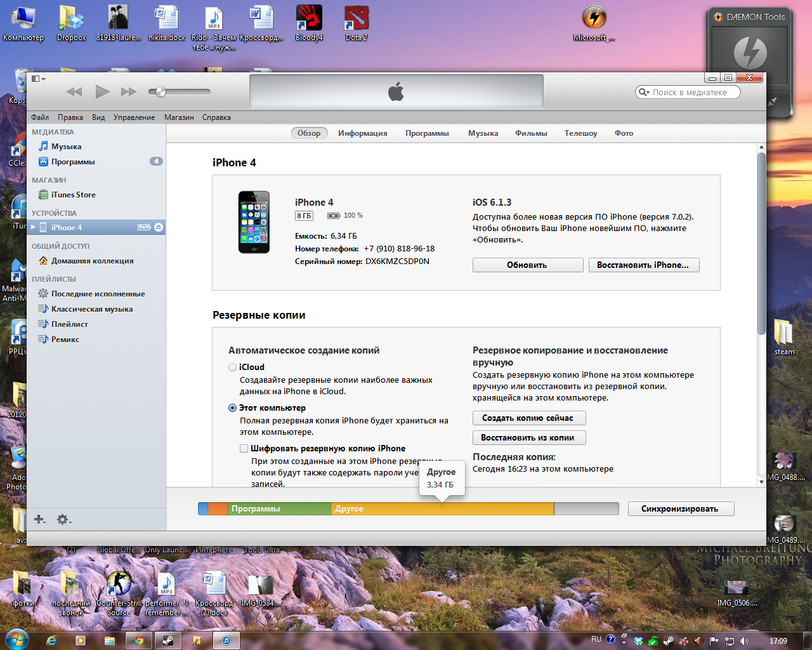The height and width of the screenshot is (650, 812).
Task: Open the iTunes window menu dropdown at top-left
Action: click(38, 79)
